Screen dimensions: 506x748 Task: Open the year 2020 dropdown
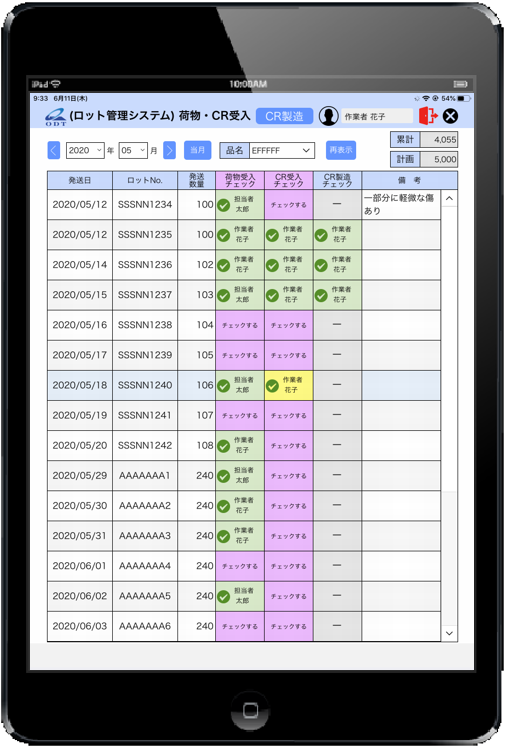click(85, 150)
